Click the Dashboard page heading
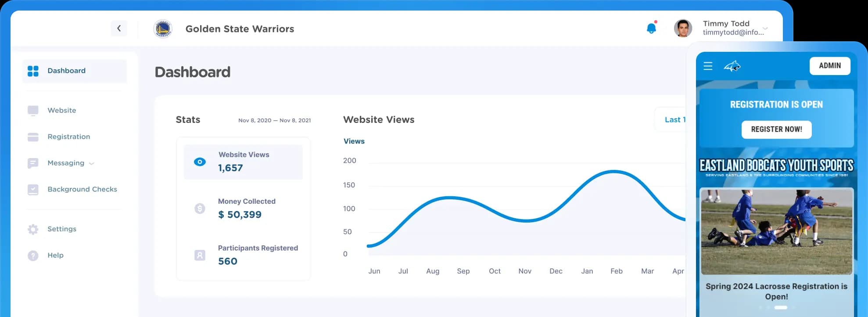Screen dimensions: 868x317 [193, 72]
